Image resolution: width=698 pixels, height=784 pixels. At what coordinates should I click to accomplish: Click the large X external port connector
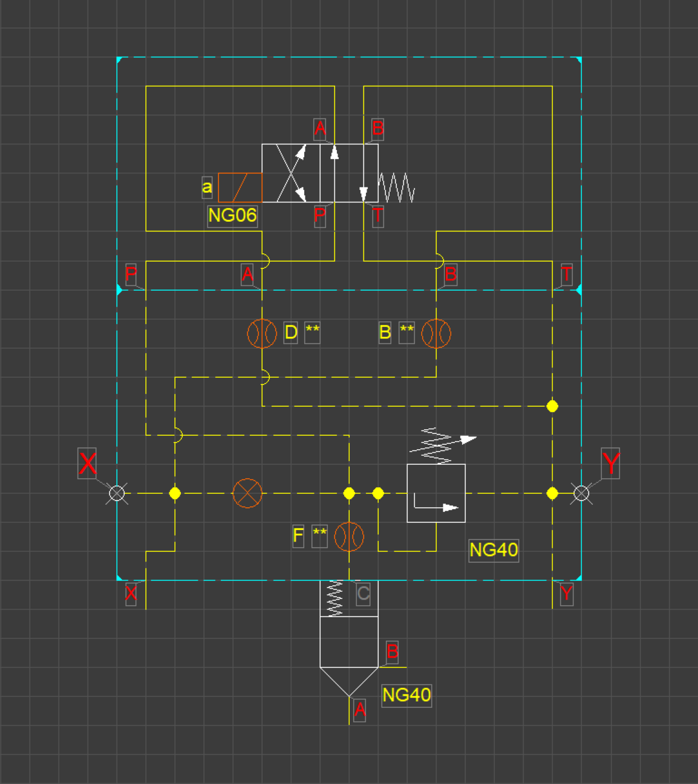coord(117,493)
